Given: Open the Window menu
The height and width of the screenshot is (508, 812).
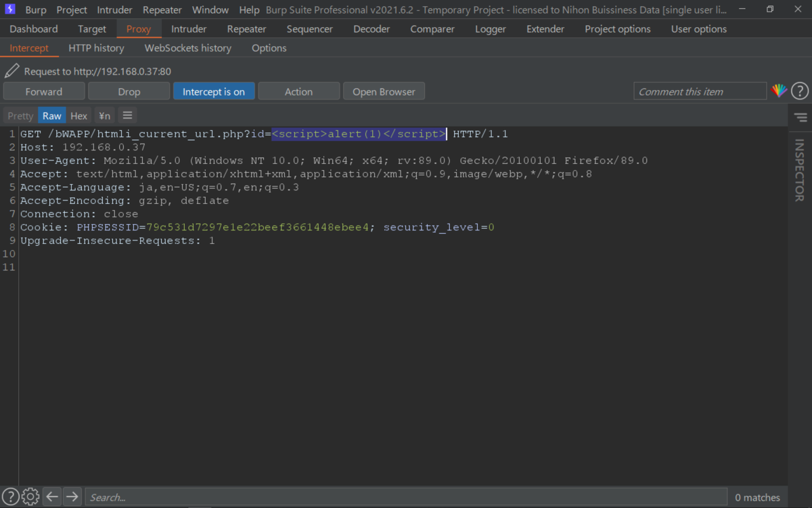Looking at the screenshot, I should point(210,9).
